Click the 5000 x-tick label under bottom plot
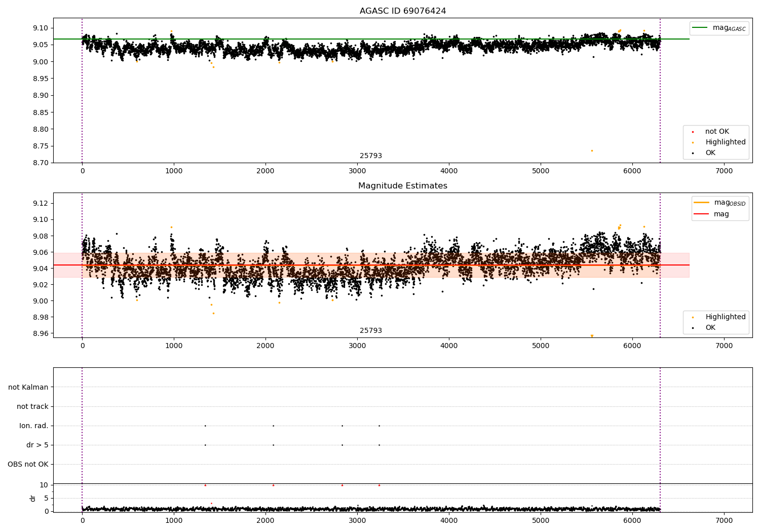 tap(541, 520)
